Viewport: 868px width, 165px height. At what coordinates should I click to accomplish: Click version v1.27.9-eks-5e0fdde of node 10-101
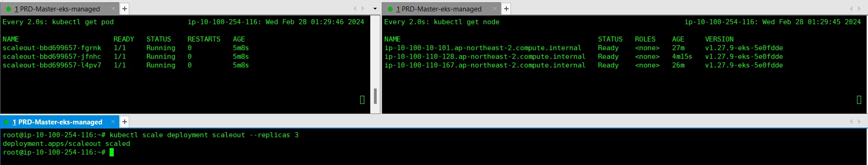click(x=744, y=48)
